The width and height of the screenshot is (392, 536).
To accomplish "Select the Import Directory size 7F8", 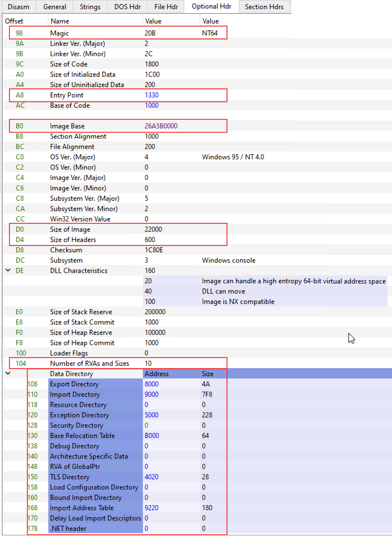I will tap(207, 394).
